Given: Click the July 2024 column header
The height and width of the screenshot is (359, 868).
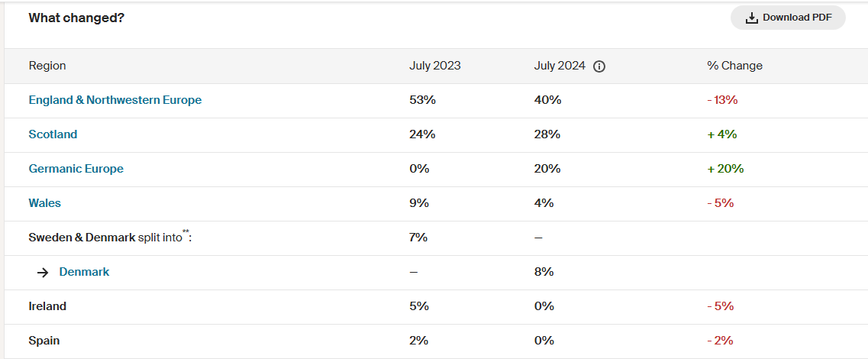Looking at the screenshot, I should tap(560, 66).
